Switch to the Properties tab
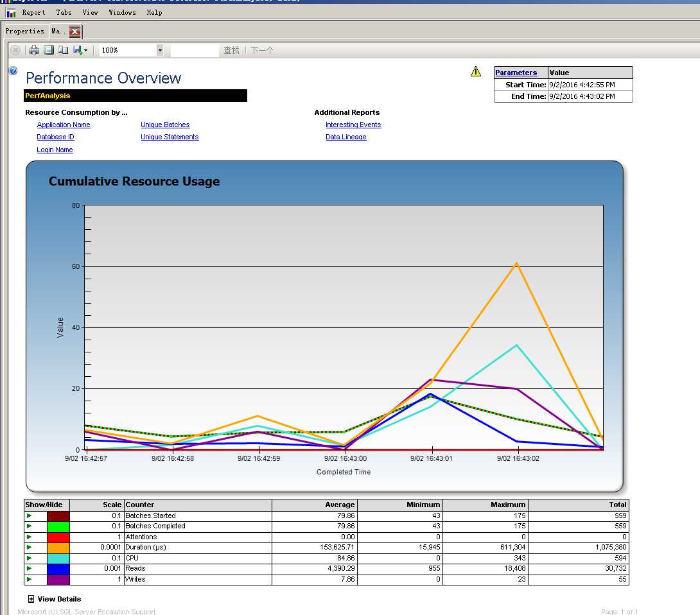 coord(25,31)
